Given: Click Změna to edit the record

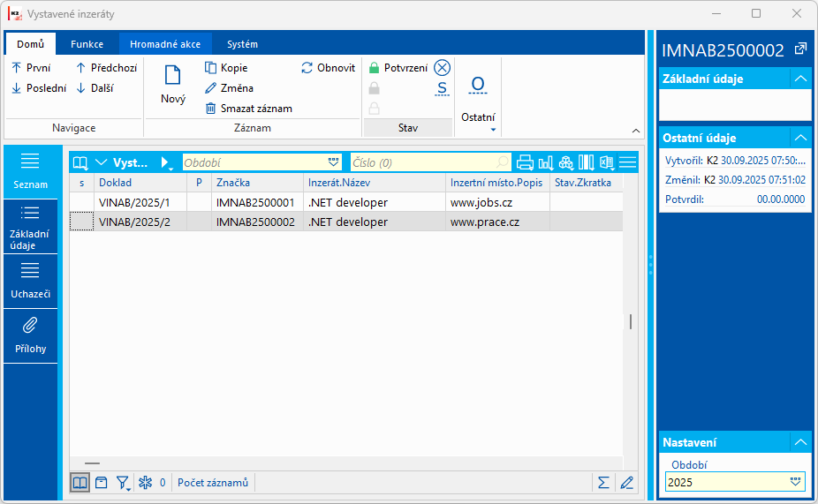Looking at the screenshot, I should (x=229, y=88).
